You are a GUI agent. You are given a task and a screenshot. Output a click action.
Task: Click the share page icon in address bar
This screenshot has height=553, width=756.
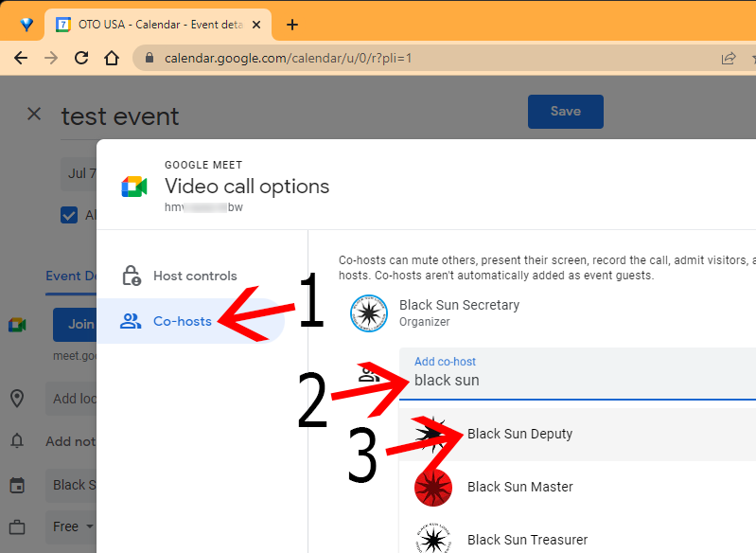[x=728, y=59]
